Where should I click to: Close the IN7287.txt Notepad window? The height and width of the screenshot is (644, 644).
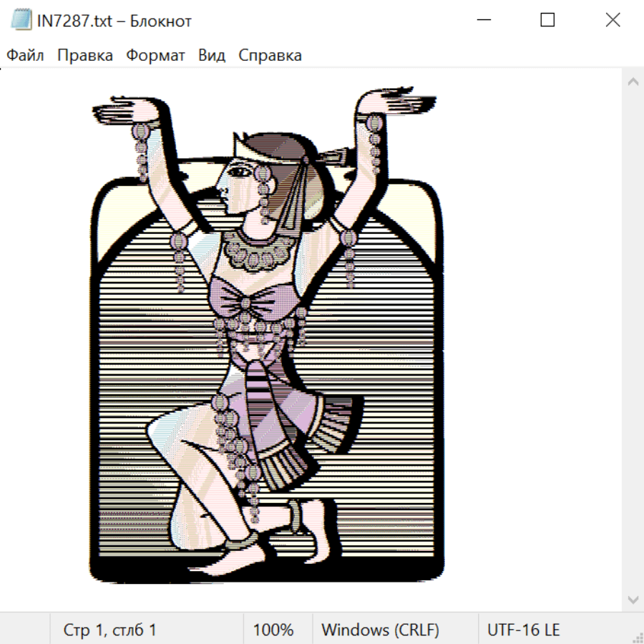tap(613, 20)
